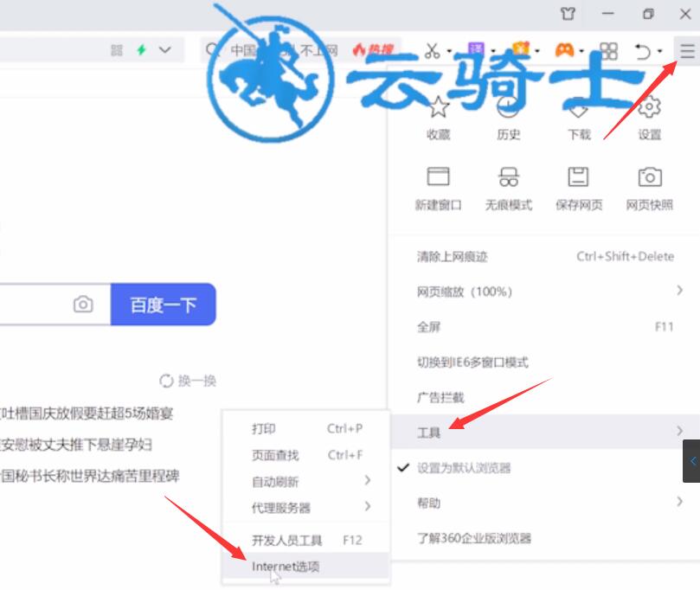Choose 打印 Ctrl+P in submenu

[306, 428]
